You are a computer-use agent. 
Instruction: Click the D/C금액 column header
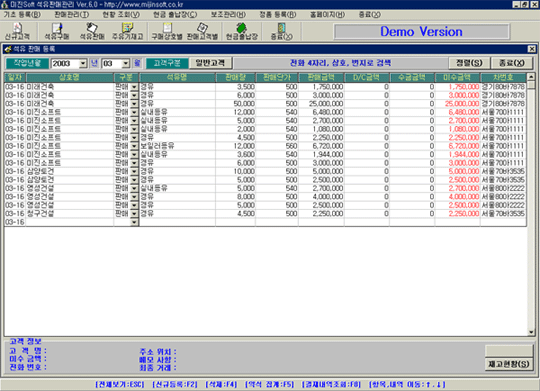tap(366, 78)
